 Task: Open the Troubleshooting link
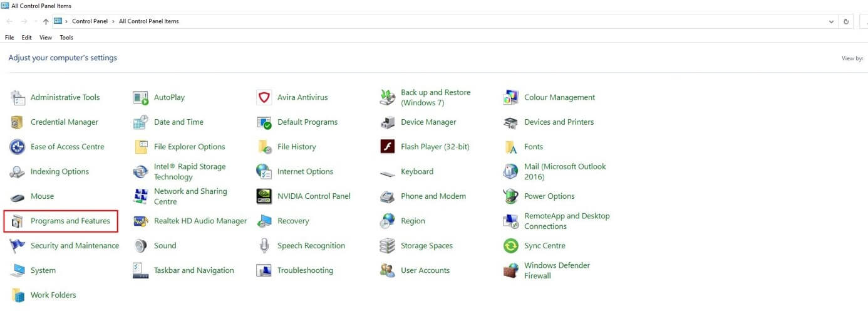coord(305,271)
